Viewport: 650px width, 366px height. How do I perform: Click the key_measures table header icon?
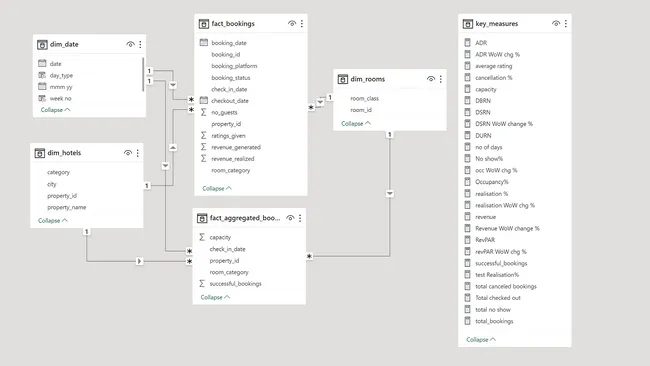click(468, 24)
